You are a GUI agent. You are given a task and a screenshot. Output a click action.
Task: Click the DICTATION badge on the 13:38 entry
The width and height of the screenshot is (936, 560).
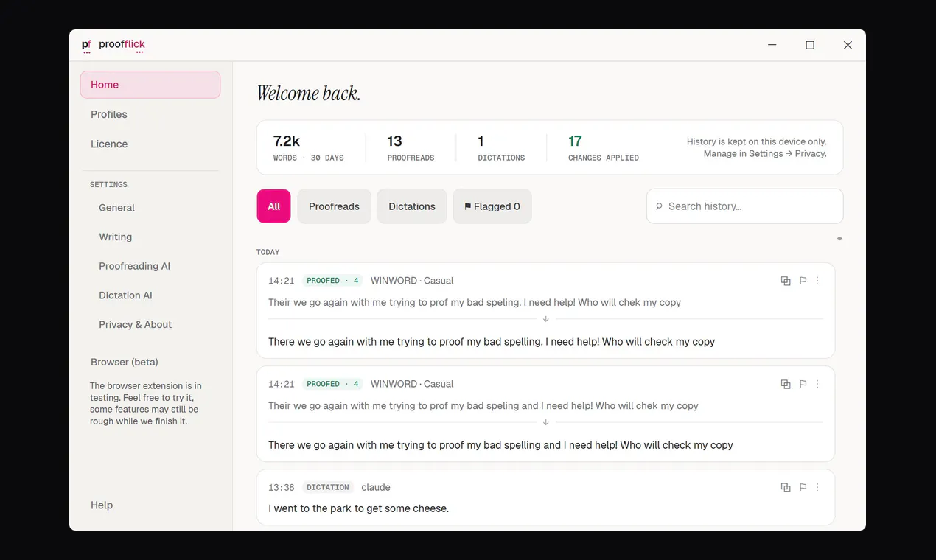(x=328, y=487)
